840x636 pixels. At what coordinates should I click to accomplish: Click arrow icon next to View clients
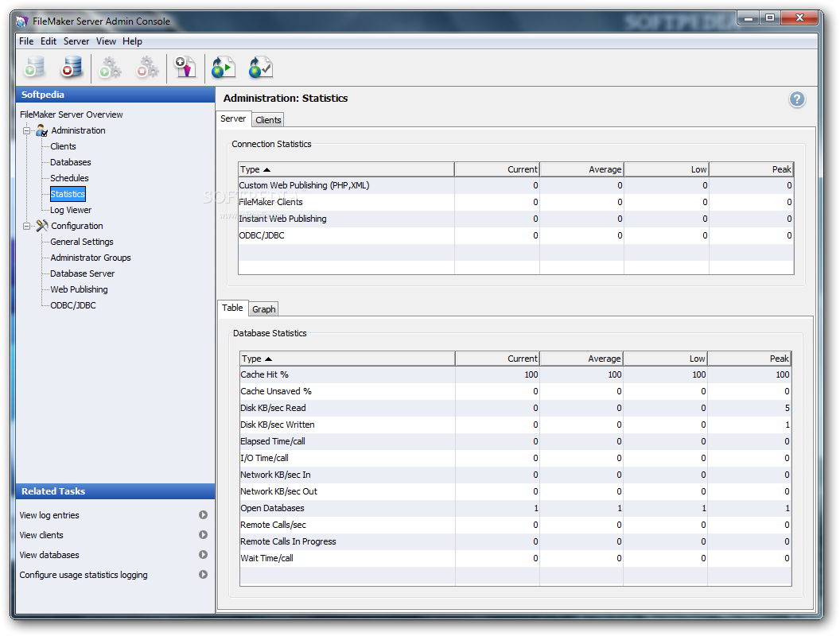(x=203, y=535)
